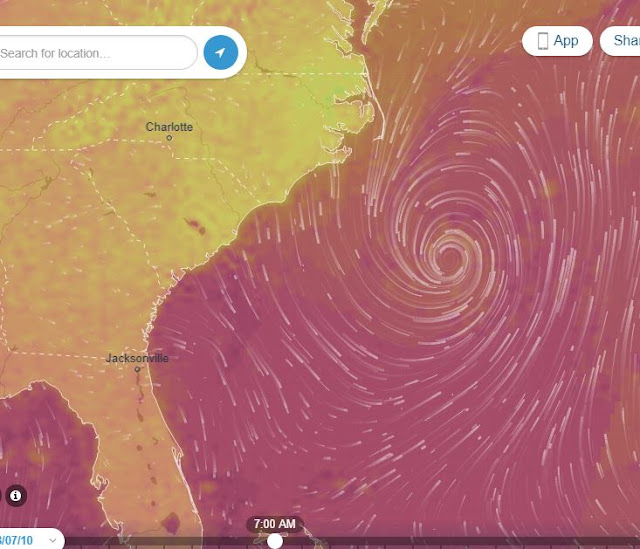Click the timeline slider handle
Screen dimensions: 640x549
coord(275,541)
